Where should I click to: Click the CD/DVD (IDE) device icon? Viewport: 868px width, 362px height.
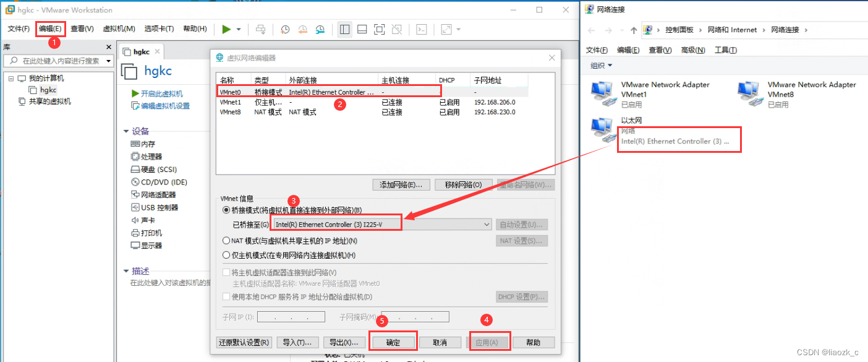(x=135, y=182)
